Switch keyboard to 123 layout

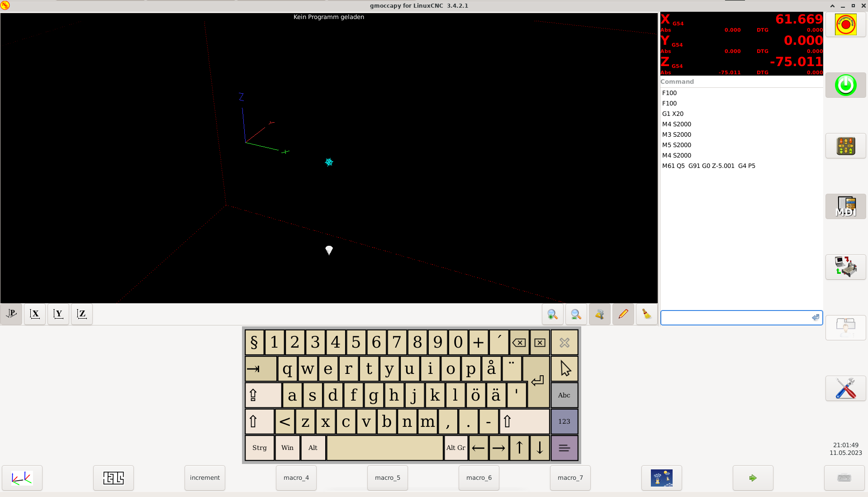click(564, 421)
